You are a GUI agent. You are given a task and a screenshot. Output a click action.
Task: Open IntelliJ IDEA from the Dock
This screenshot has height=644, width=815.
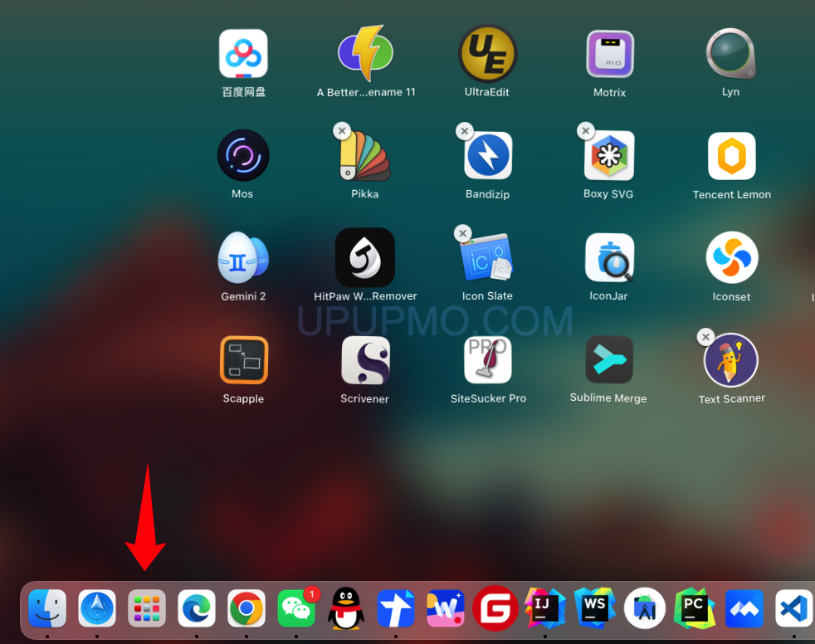coord(544,608)
